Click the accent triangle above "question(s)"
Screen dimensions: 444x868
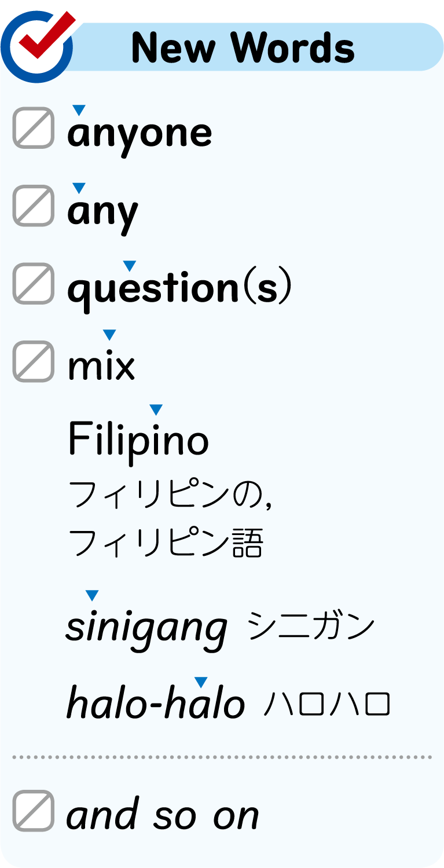[x=130, y=266]
